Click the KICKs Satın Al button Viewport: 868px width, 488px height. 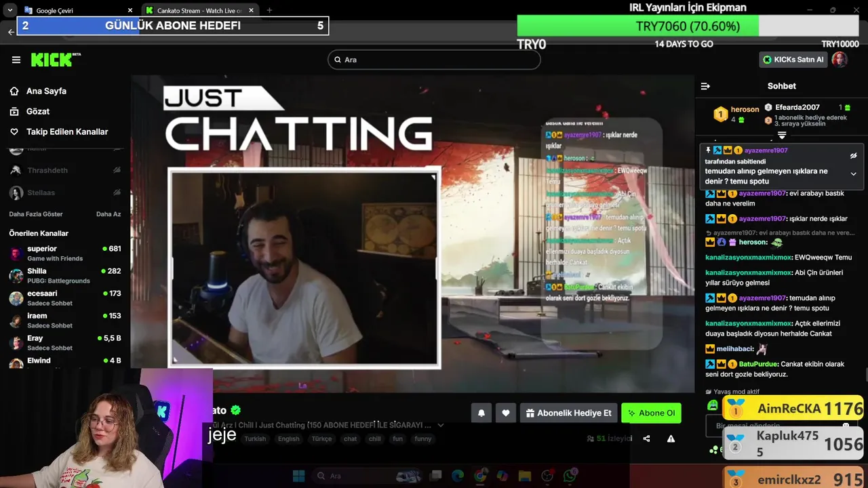click(x=793, y=60)
